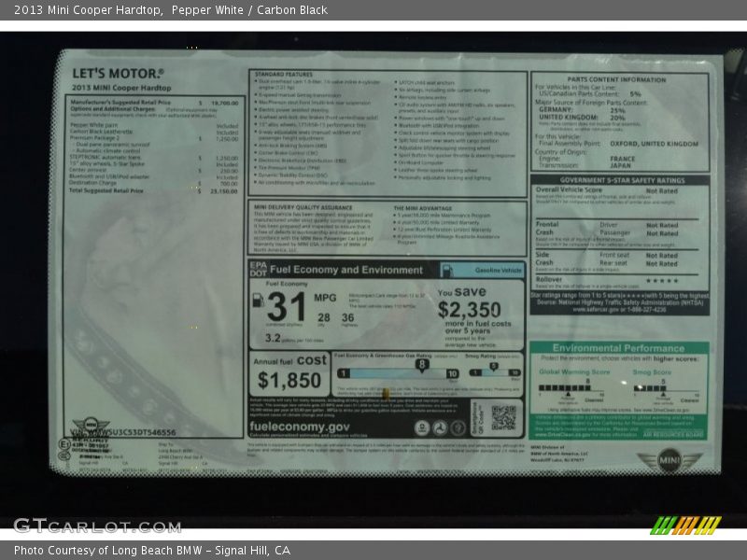Click the fuel pump icon beside 31 MPG

tap(258, 301)
